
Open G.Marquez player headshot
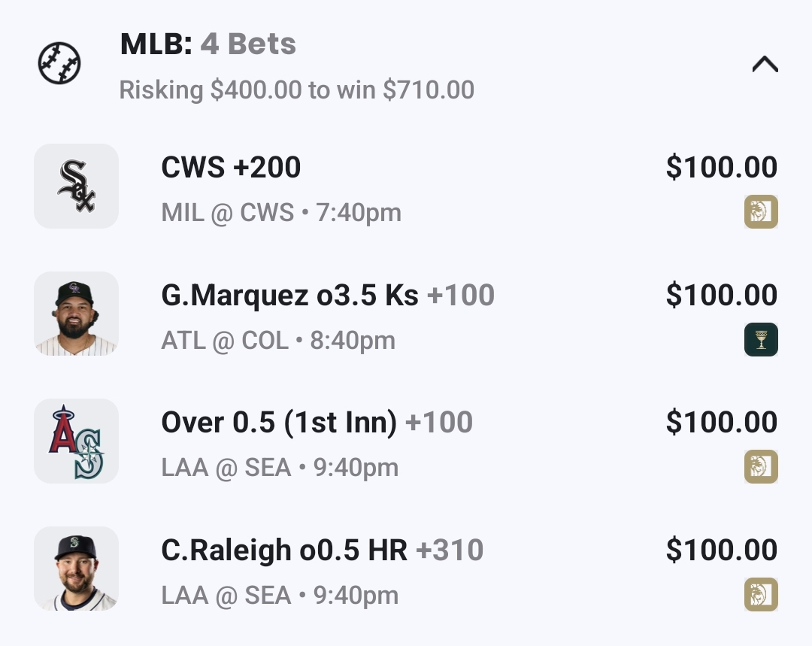[x=76, y=314]
